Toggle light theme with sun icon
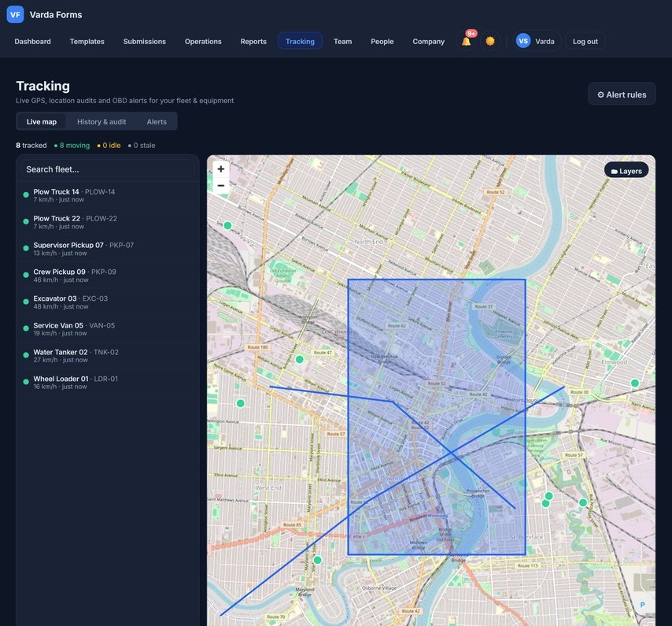Viewport: 672px width, 626px height. 490,41
